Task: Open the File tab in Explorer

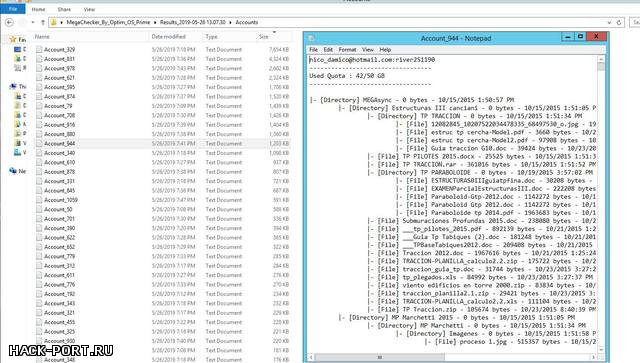Action: click(x=13, y=9)
